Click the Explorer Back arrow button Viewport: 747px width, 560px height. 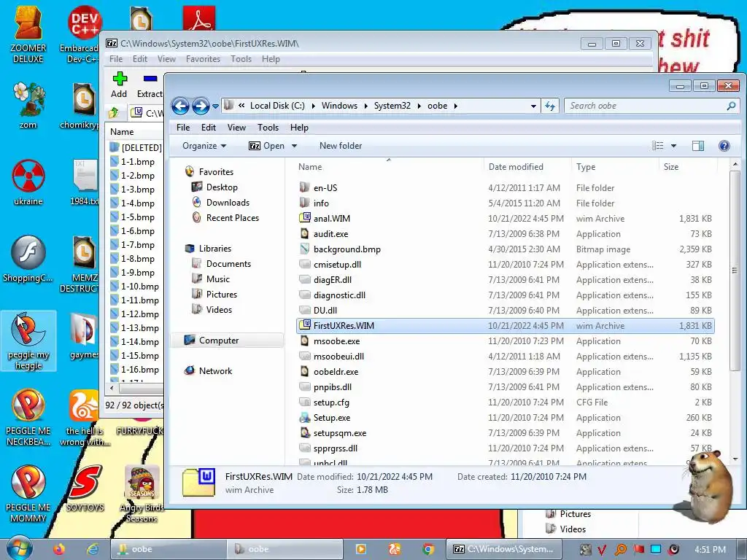coord(181,106)
